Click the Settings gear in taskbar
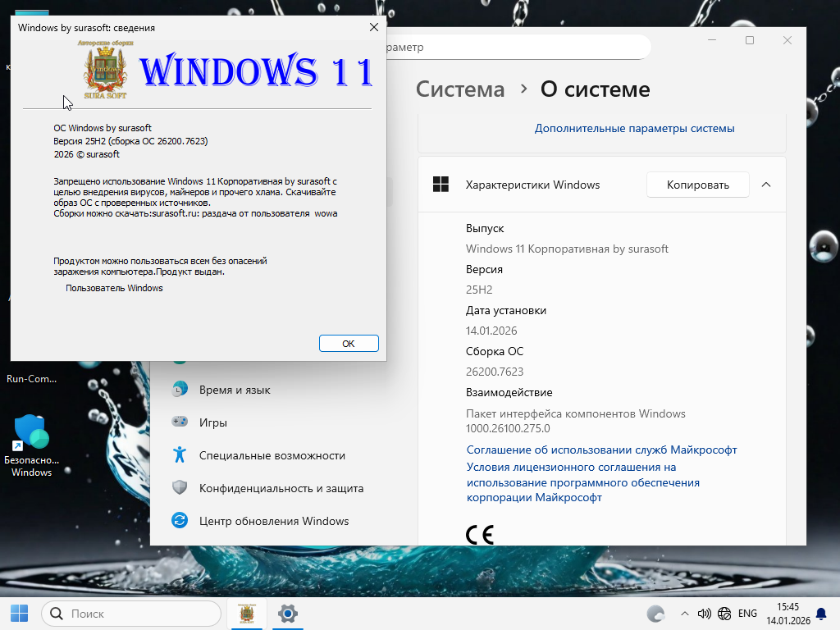840x630 pixels. (x=287, y=613)
